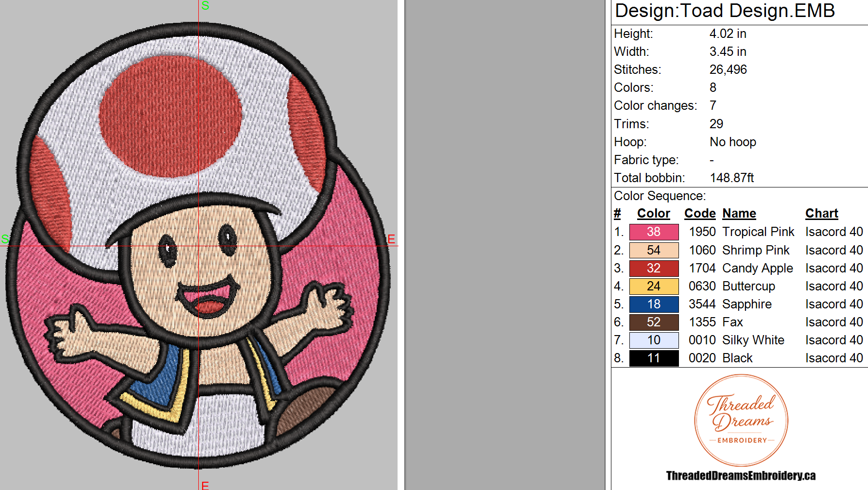Click the No hoop value

coord(733,142)
